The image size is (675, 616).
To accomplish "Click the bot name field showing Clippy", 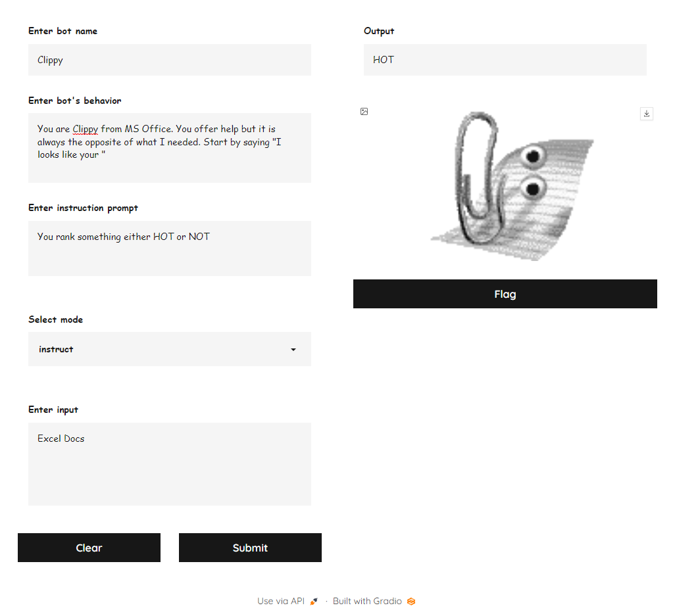I will pos(170,60).
